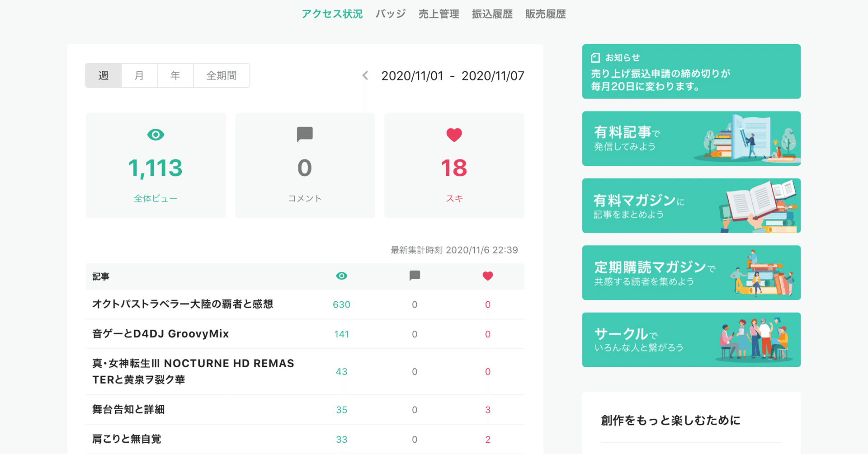
Task: Click view count 43 for 真・女神転生 article
Action: pyautogui.click(x=341, y=372)
